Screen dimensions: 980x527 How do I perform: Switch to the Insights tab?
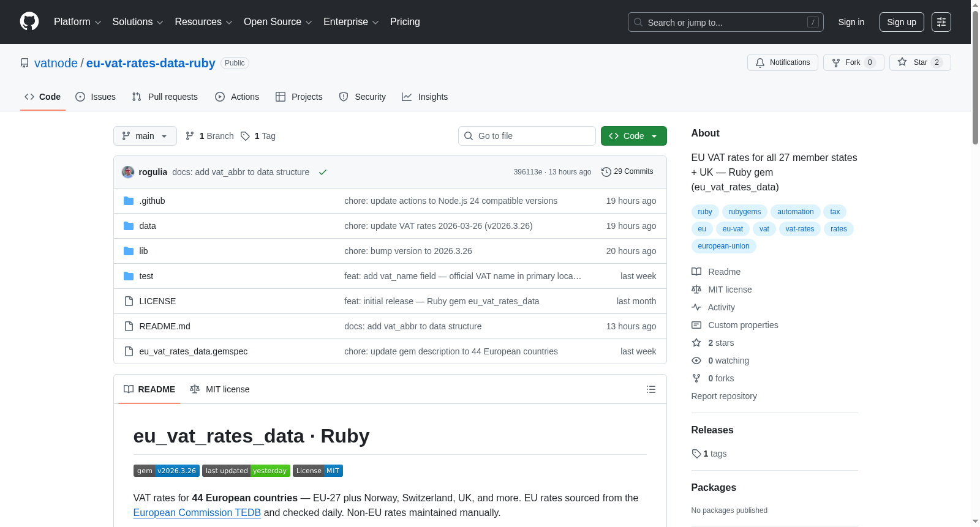425,97
